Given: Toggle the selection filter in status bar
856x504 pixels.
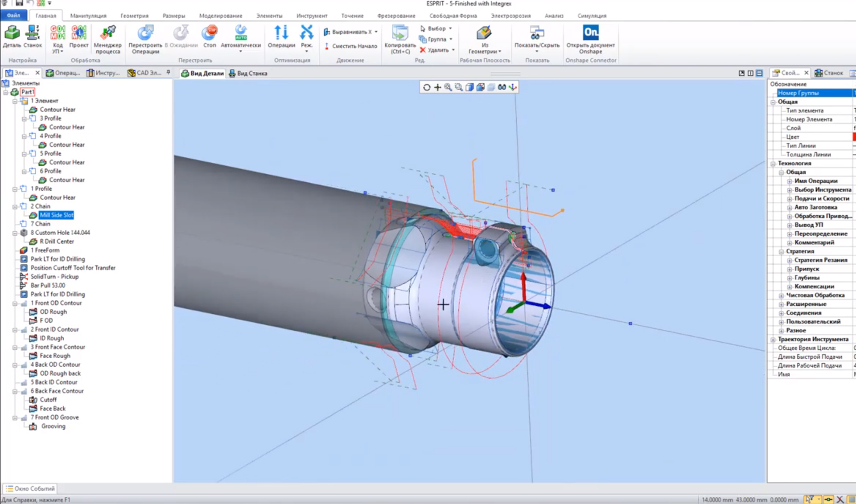Looking at the screenshot, I should (809, 500).
